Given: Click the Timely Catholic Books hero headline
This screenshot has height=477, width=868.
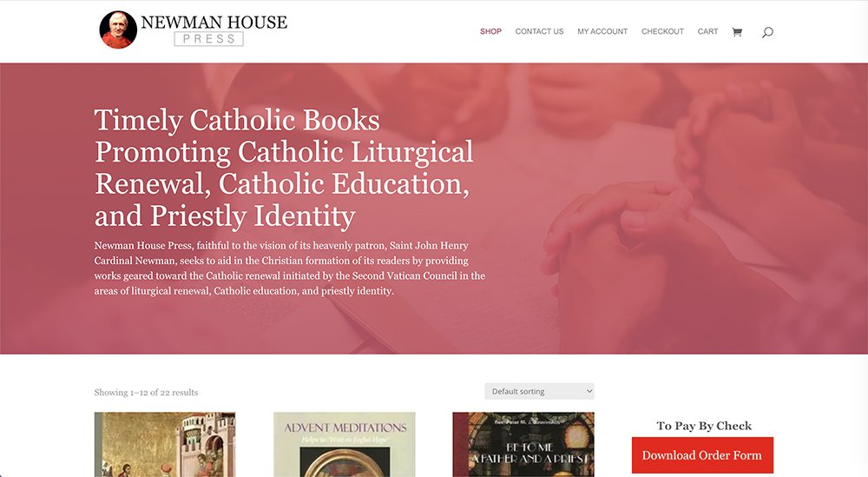Looking at the screenshot, I should (284, 168).
